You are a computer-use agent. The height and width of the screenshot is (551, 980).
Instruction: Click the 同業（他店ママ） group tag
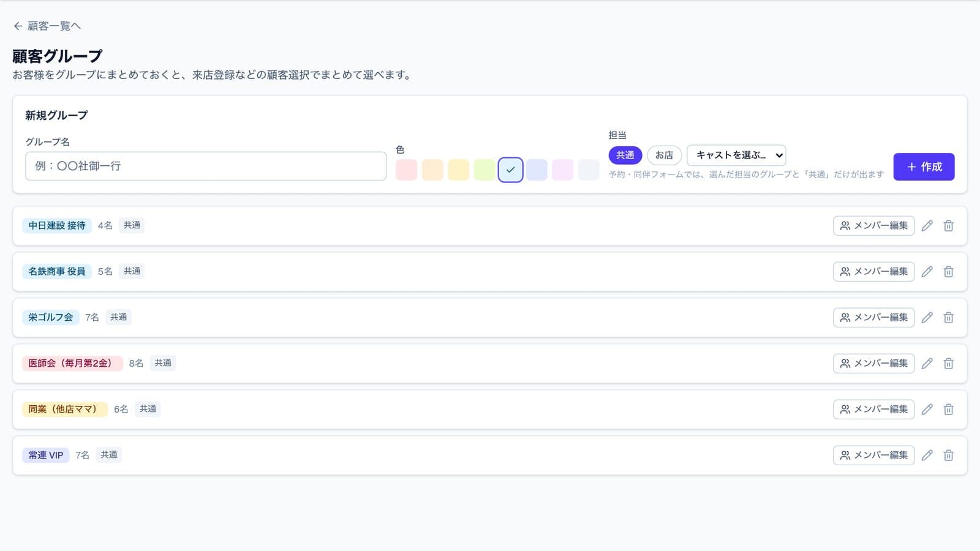(x=65, y=410)
